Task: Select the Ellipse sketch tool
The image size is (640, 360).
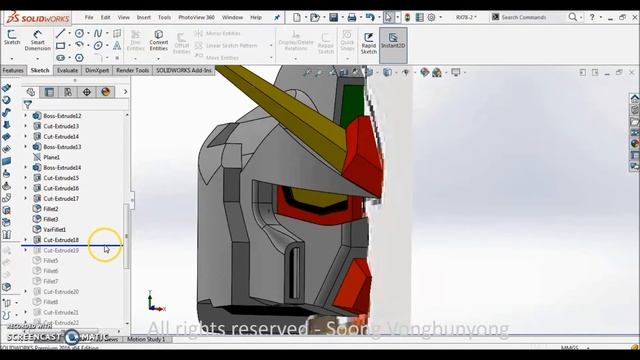Action: (x=98, y=45)
